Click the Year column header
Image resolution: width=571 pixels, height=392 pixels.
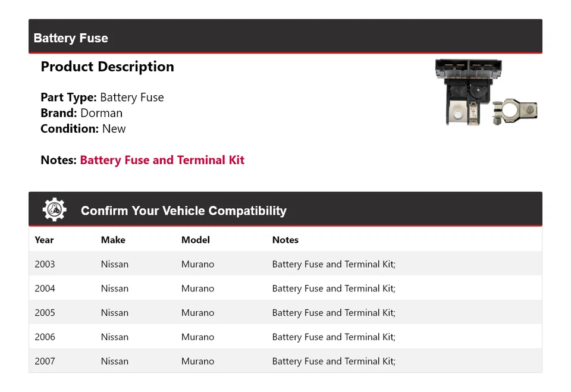pyautogui.click(x=44, y=240)
